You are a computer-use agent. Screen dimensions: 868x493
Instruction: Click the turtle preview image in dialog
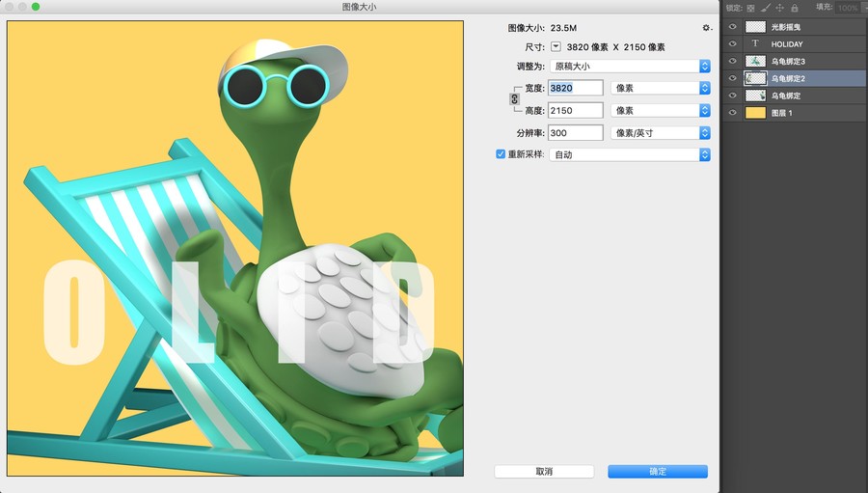click(235, 248)
